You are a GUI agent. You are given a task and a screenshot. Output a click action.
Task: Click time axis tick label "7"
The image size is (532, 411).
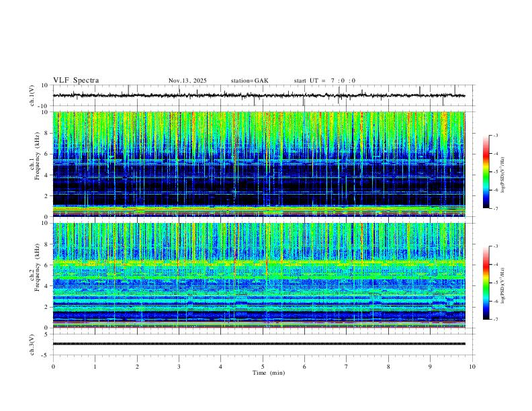[347, 367]
